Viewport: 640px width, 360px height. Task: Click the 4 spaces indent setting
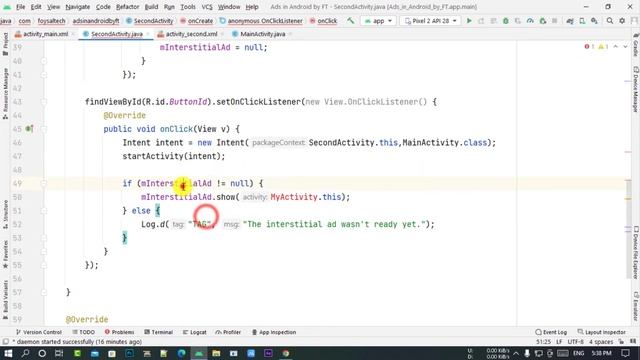(601, 342)
